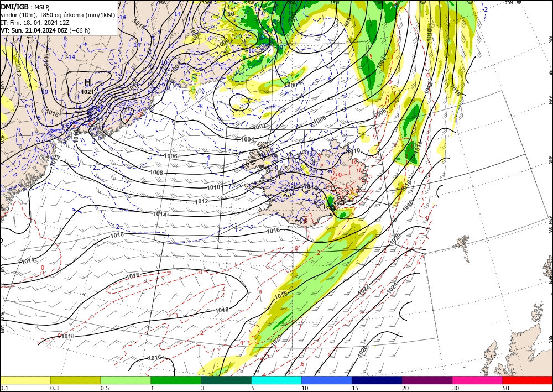Image resolution: width=553 pixels, height=392 pixels.
Task: Select the olive 0.3 mm legend swatch
Action: coord(75,380)
